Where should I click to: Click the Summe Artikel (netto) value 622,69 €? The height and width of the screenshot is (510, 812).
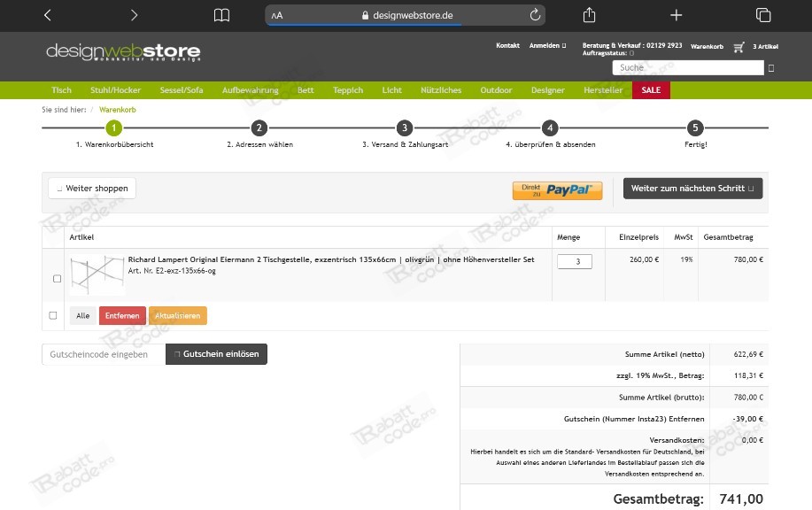748,354
